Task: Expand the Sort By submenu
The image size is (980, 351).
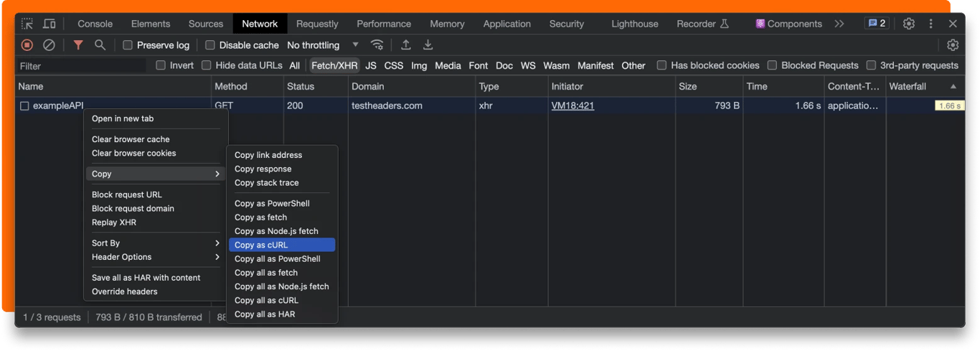Action: (x=156, y=243)
